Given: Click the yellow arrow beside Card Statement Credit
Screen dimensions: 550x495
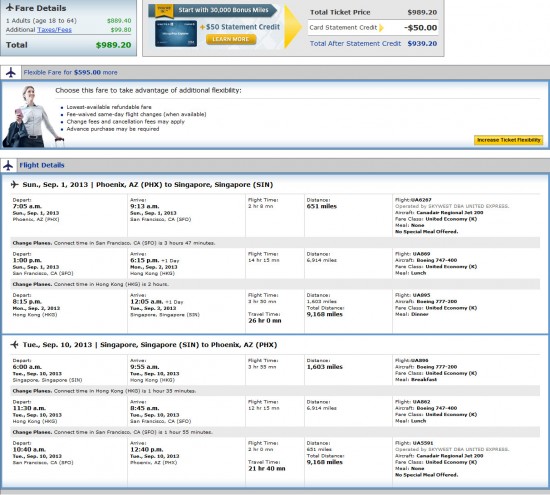Looking at the screenshot, I should tap(381, 28).
